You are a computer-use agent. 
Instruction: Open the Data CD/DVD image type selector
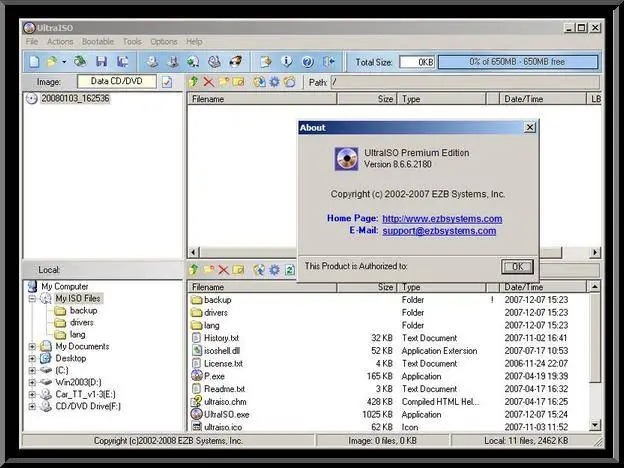tap(117, 81)
